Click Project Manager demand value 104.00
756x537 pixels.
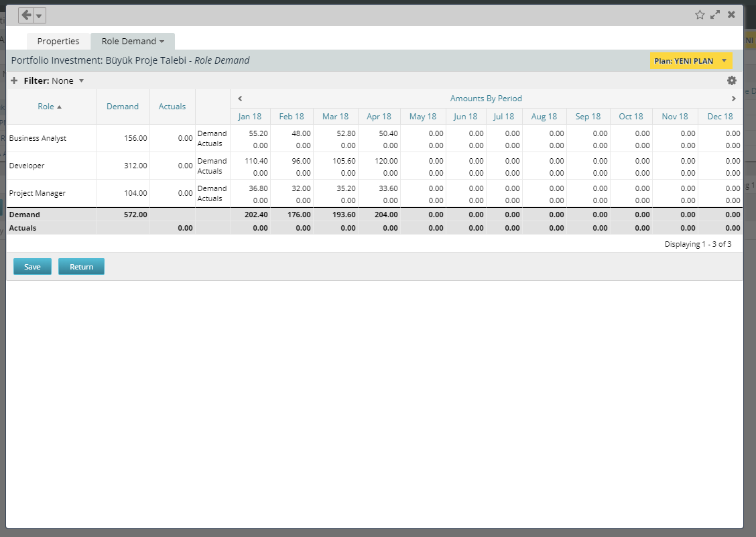tap(135, 193)
